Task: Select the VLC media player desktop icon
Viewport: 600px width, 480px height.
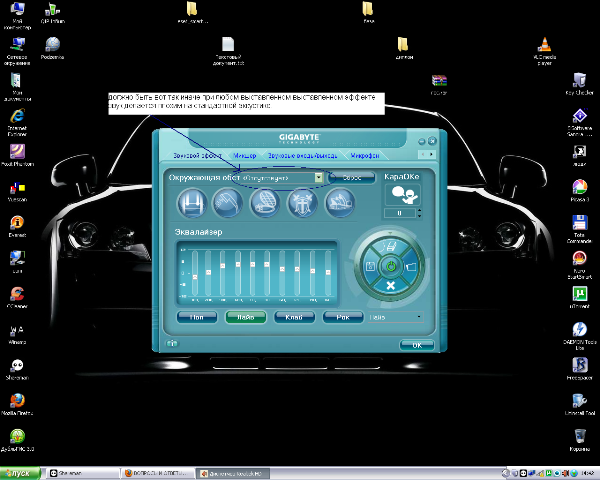Action: coord(545,51)
